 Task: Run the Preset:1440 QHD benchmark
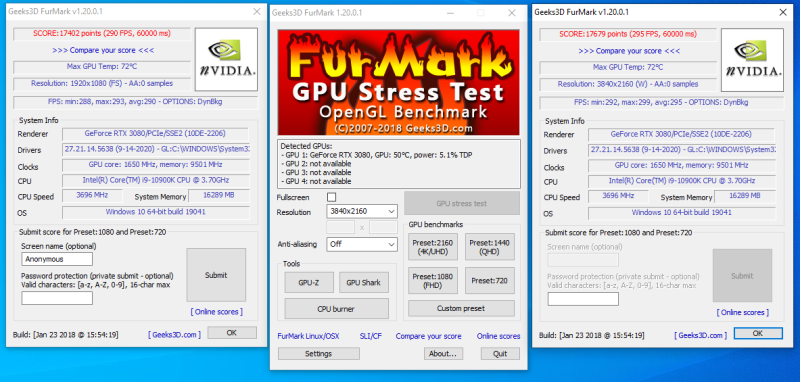click(490, 247)
